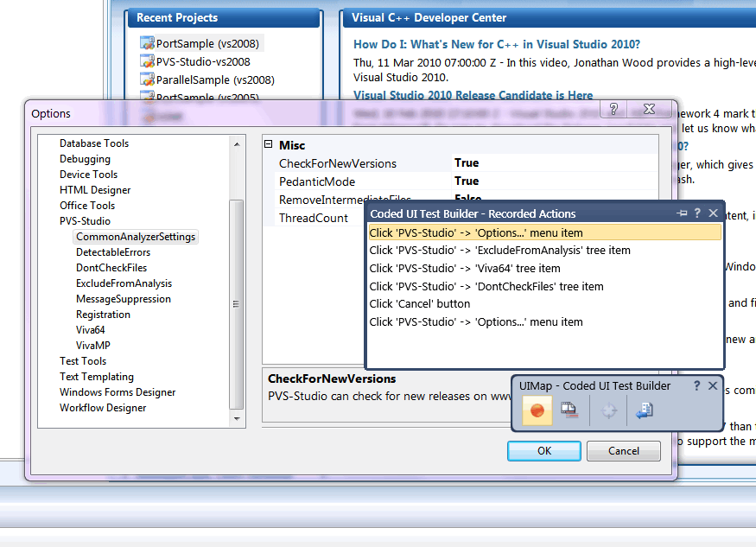Select CommonAnalyzerSettings under PVS-Studio
This screenshot has width=756, height=547.
tap(136, 237)
